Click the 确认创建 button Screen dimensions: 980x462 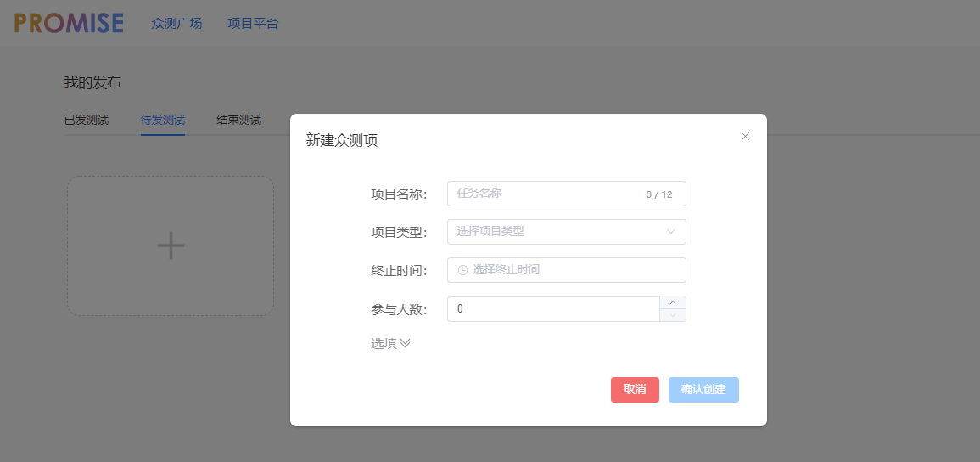coord(703,390)
